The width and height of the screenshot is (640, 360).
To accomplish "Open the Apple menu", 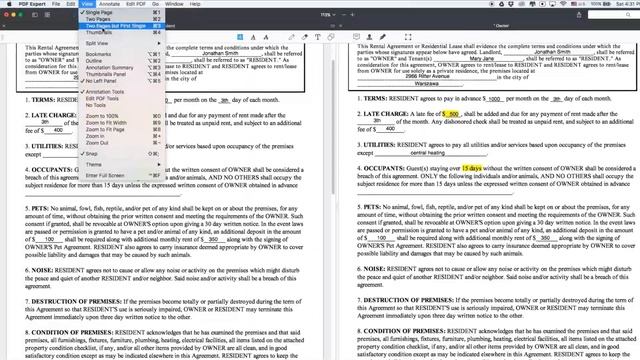I will [x=9, y=4].
